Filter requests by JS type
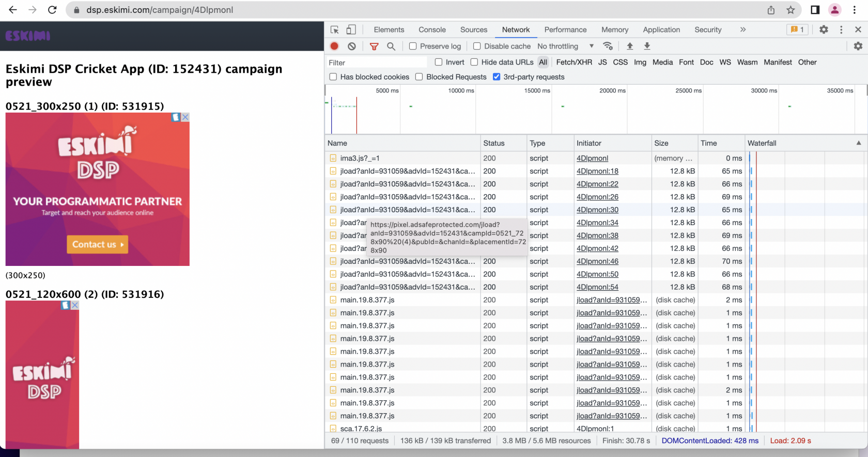This screenshot has height=457, width=868. 602,62
